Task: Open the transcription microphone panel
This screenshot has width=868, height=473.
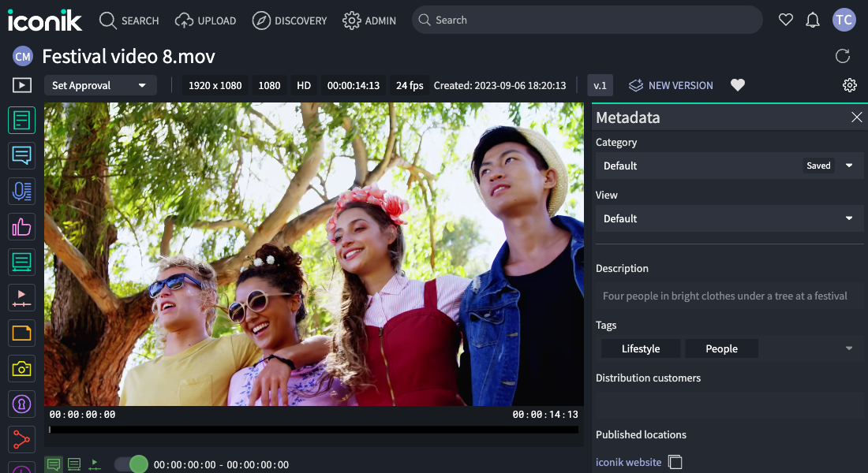Action: 21,191
